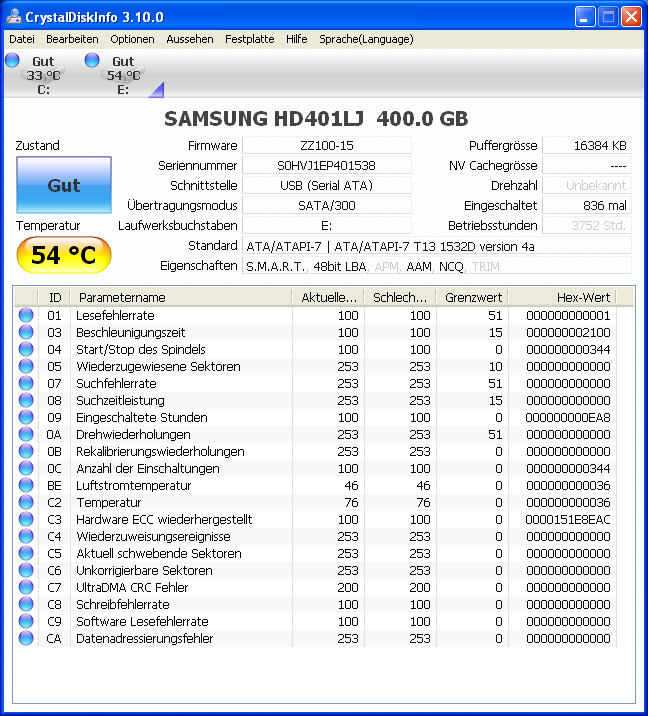Screen dimensions: 648x716
Task: Click hex value 000000000EA8
Action: (x=568, y=417)
